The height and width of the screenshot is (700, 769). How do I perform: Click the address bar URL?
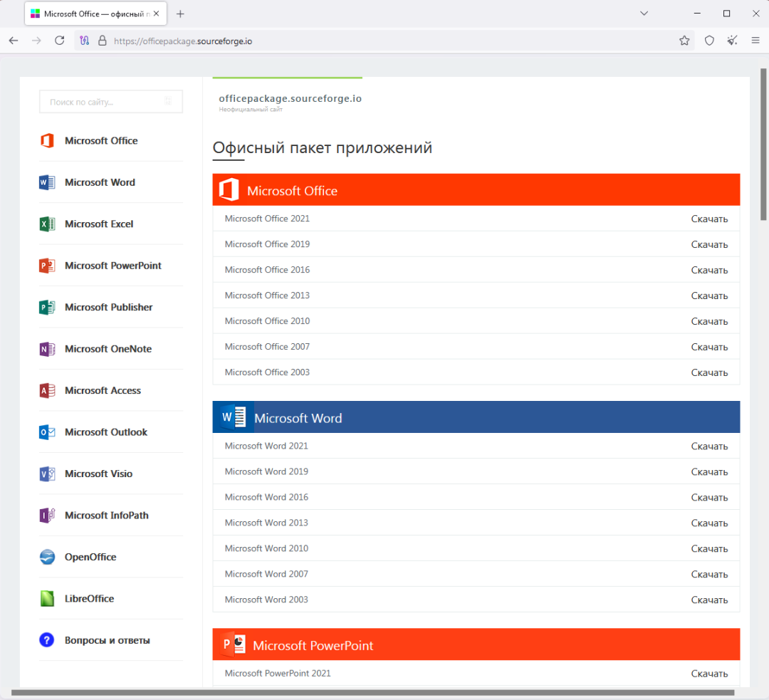[x=183, y=41]
